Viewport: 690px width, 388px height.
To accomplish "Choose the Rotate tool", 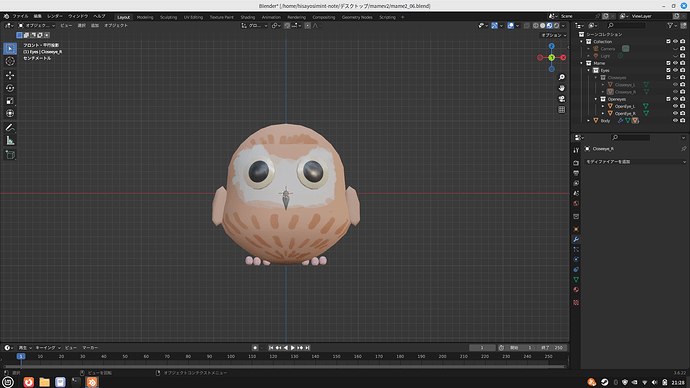I will [10, 88].
